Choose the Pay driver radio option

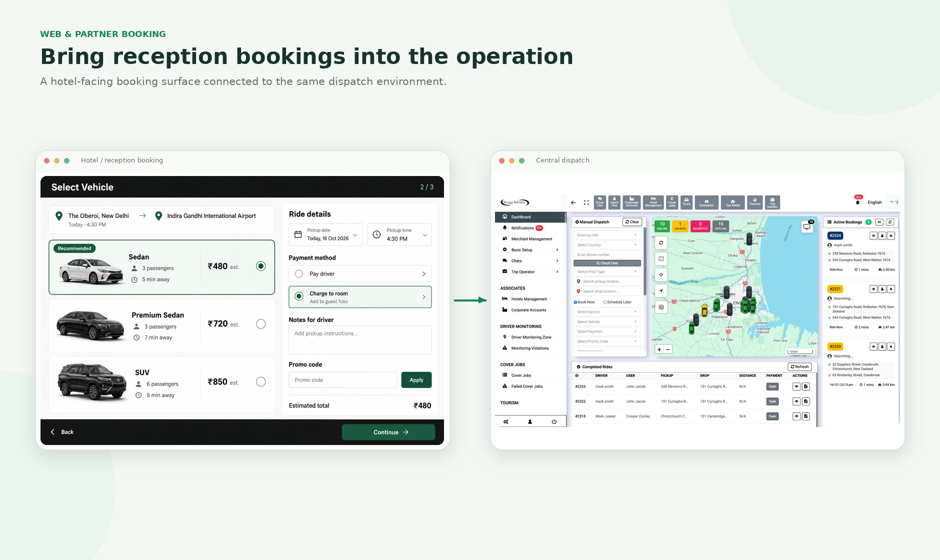[x=299, y=274]
